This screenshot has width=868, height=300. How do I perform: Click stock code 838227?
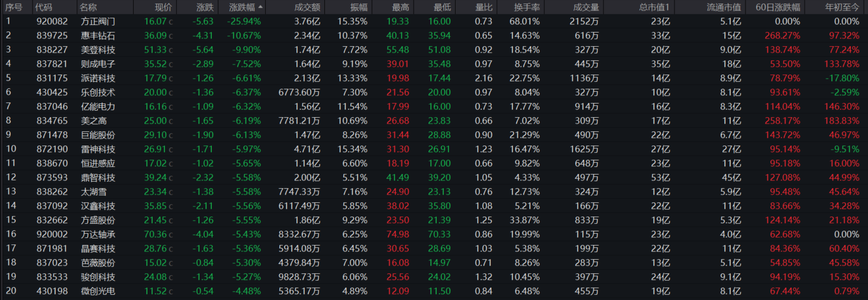(x=52, y=50)
